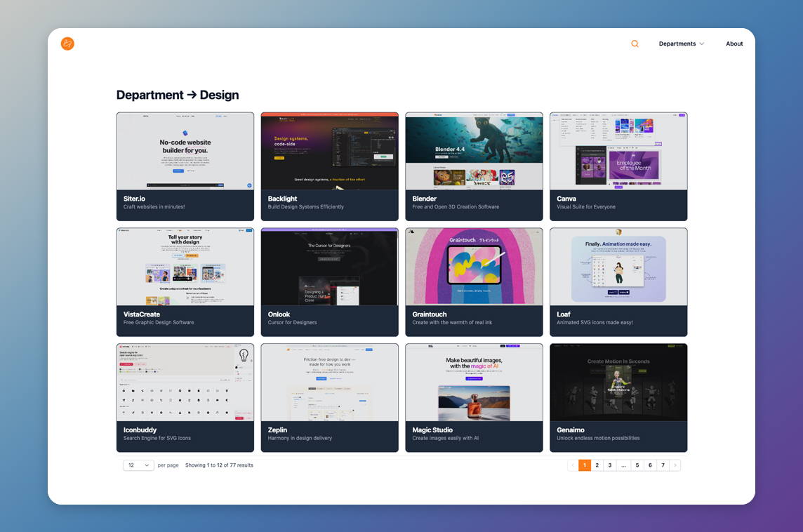This screenshot has height=532, width=803.
Task: Go to page 6
Action: [651, 465]
